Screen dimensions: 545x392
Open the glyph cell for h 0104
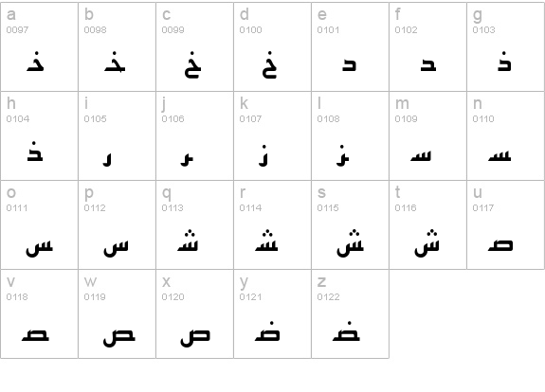click(39, 135)
